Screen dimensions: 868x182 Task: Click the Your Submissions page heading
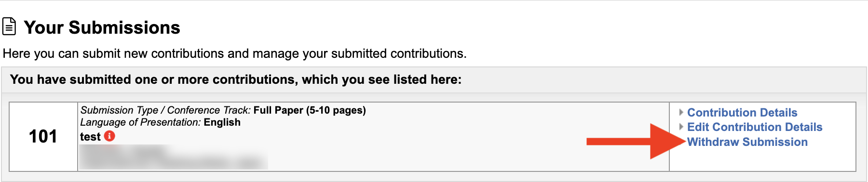(102, 27)
